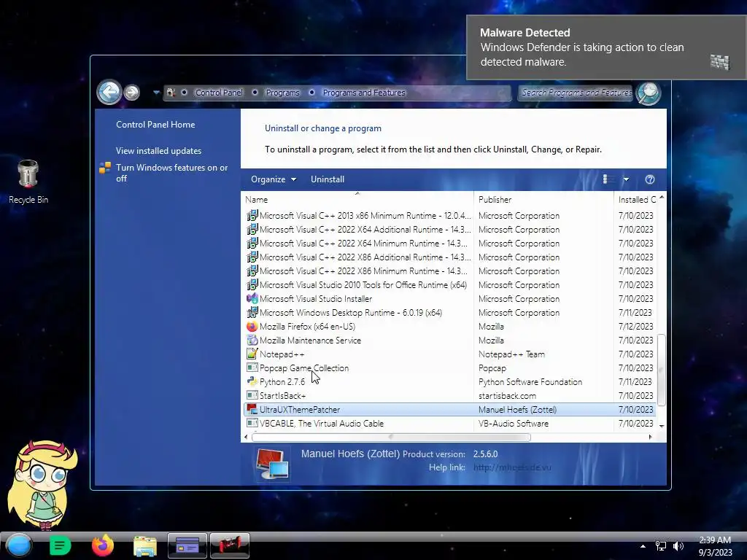Screen dimensions: 747x560
Task: Click the Malware Detected notification
Action: click(x=606, y=47)
